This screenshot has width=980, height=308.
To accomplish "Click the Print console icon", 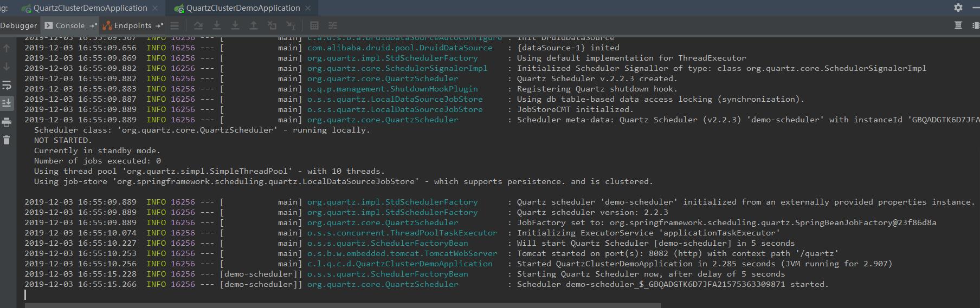I will coord(7,122).
